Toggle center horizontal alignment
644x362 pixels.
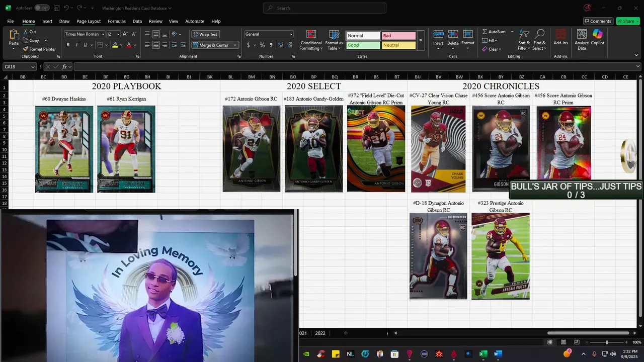[156, 45]
